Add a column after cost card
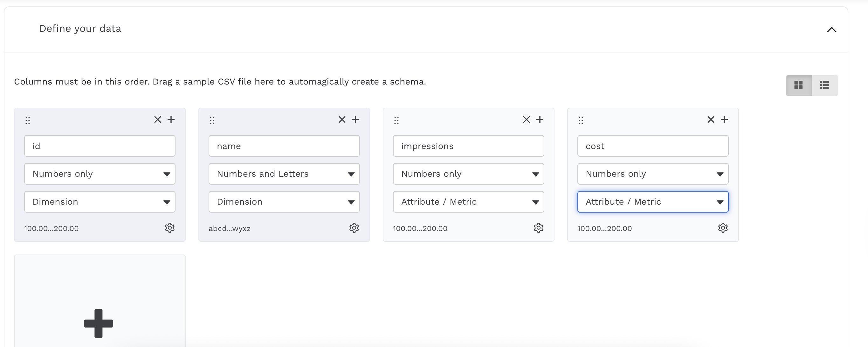Viewport: 868px width, 347px height. [724, 119]
